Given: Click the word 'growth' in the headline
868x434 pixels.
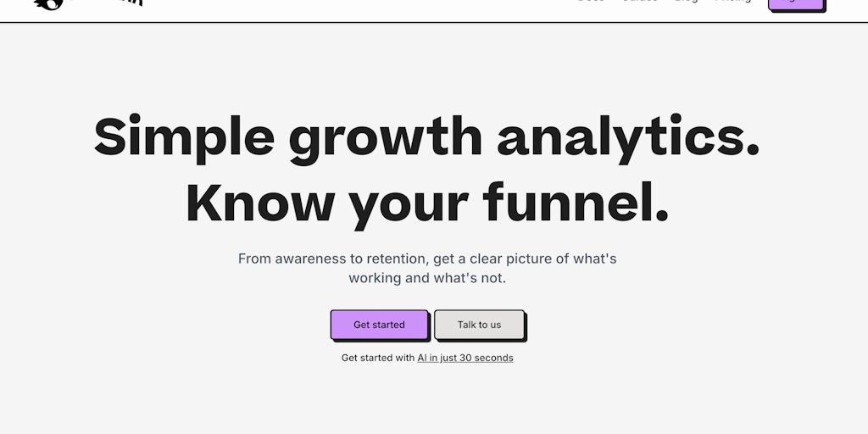Looking at the screenshot, I should click(386, 136).
